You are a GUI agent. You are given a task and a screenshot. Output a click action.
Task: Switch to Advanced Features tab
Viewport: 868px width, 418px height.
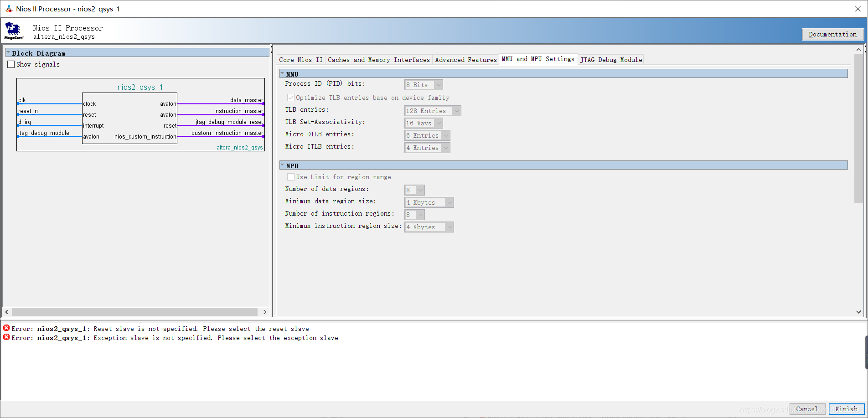465,60
